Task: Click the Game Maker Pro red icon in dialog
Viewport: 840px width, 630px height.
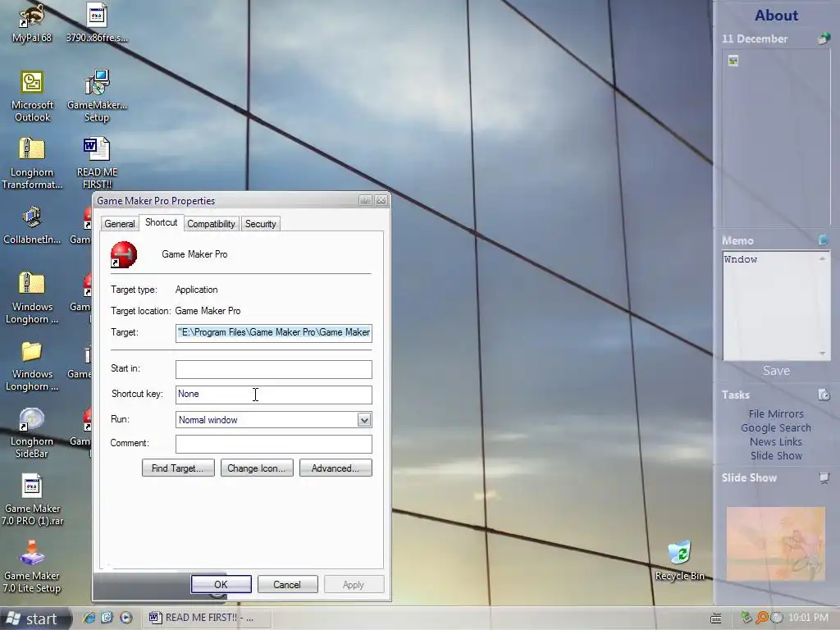Action: (x=124, y=254)
